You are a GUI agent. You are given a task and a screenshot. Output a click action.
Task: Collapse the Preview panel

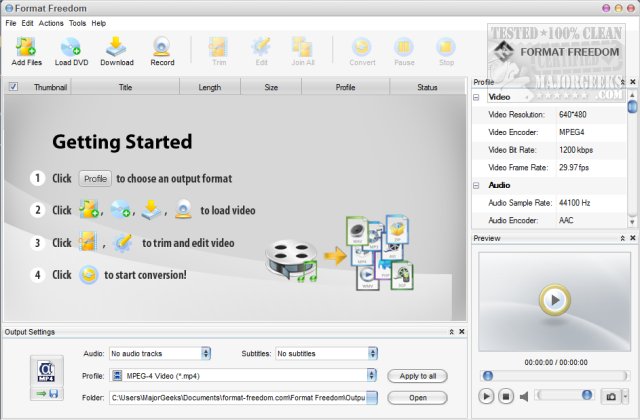point(622,238)
